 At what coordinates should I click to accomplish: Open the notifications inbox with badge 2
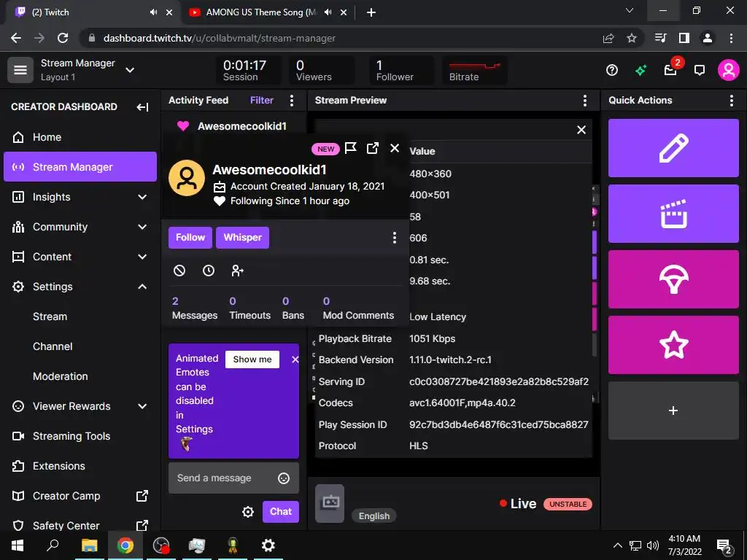point(671,71)
